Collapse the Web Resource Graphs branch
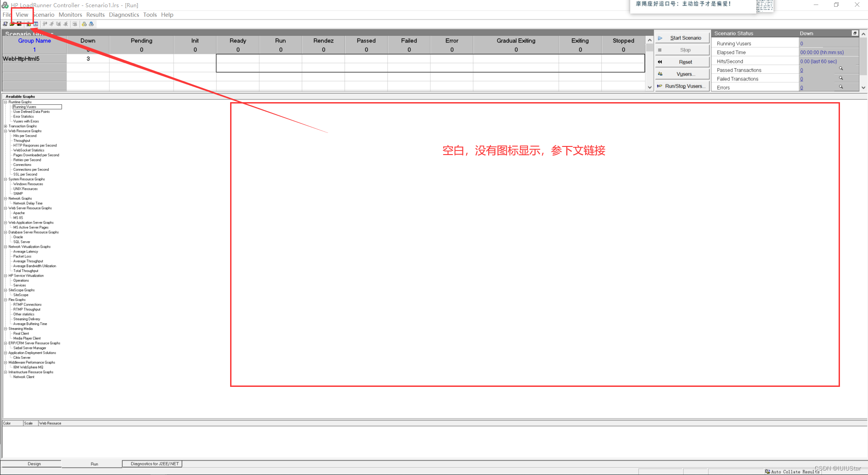Image resolution: width=868 pixels, height=475 pixels. pyautogui.click(x=5, y=131)
